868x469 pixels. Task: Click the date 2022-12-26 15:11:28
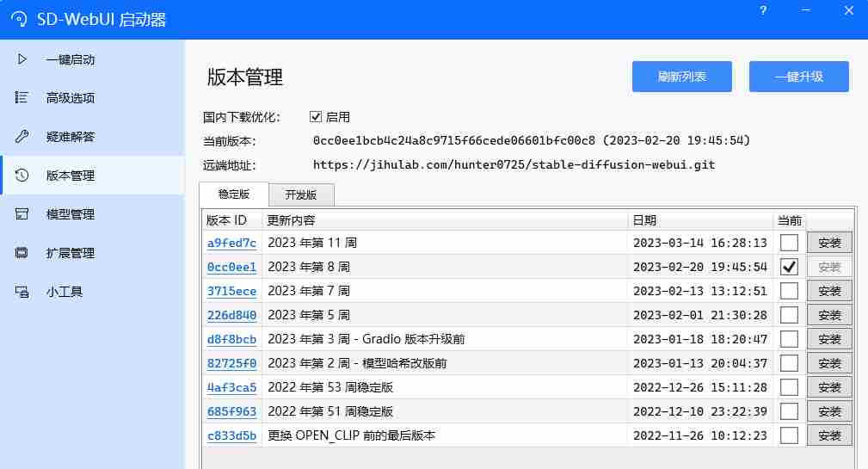tap(700, 387)
